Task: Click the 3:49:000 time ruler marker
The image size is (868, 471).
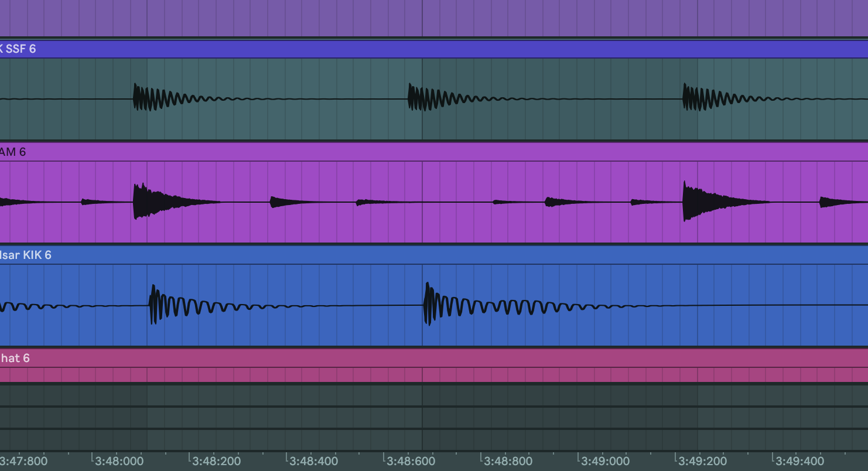Action: pos(605,461)
